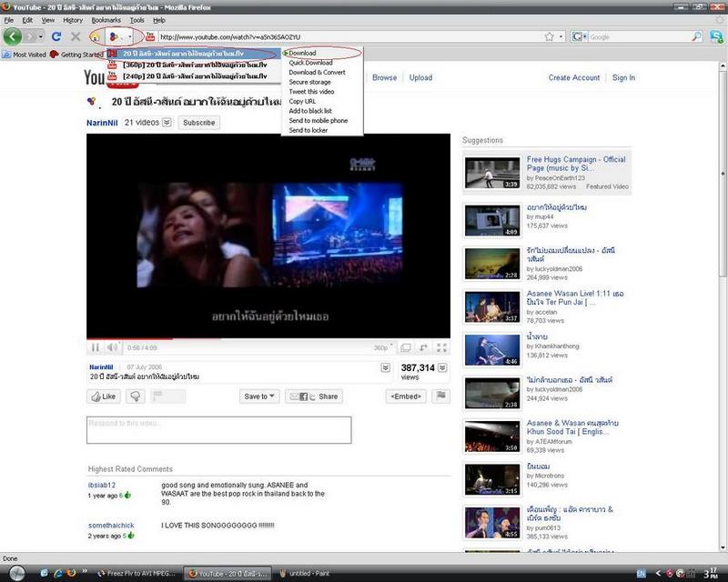Click the pop-out player icon
This screenshot has height=582, width=728.
tap(406, 347)
